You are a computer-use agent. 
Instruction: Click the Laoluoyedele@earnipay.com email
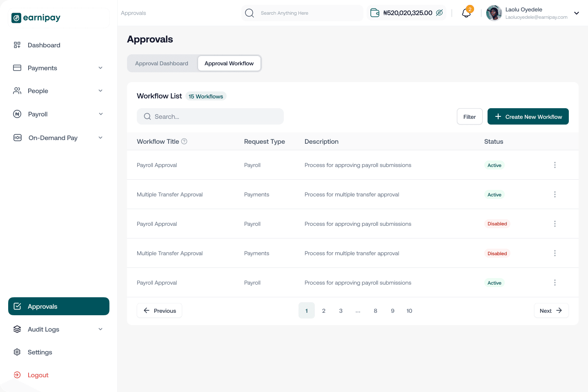click(537, 17)
